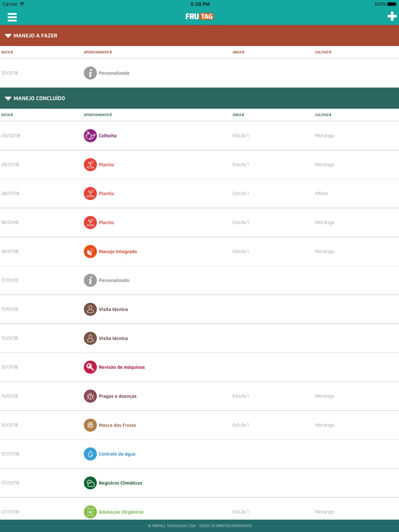Sort Manejo Concluído by Apontamento
This screenshot has height=532, width=399.
[98, 115]
